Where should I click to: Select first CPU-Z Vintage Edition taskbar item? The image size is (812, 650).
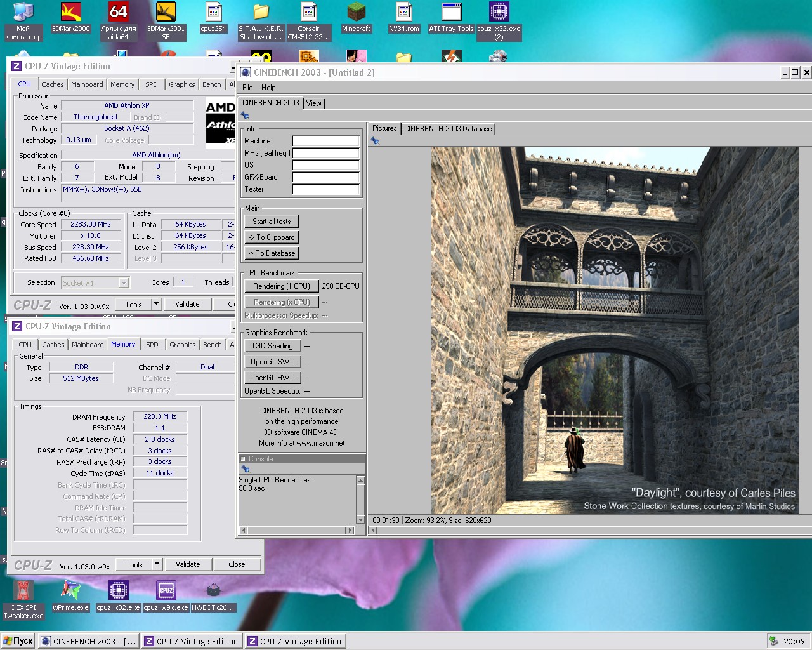[x=192, y=641]
